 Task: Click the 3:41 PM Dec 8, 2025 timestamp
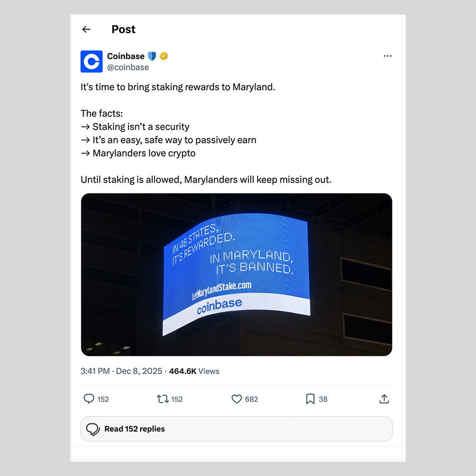click(122, 371)
